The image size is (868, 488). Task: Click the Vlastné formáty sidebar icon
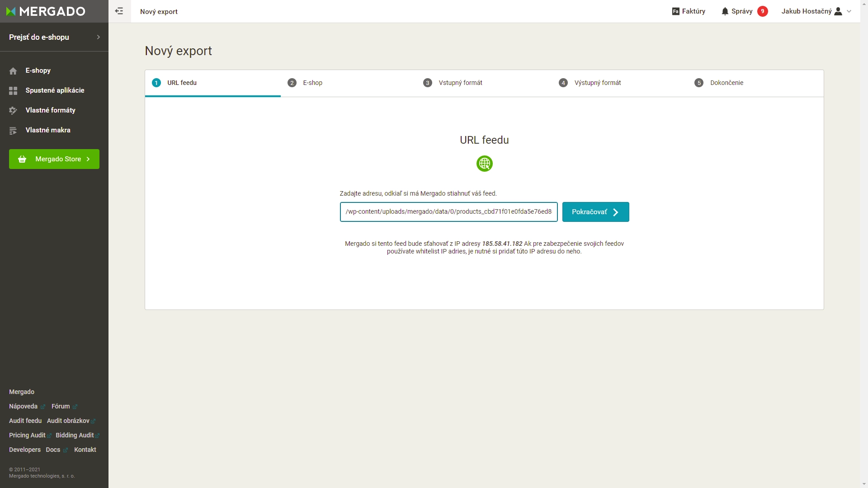point(13,110)
